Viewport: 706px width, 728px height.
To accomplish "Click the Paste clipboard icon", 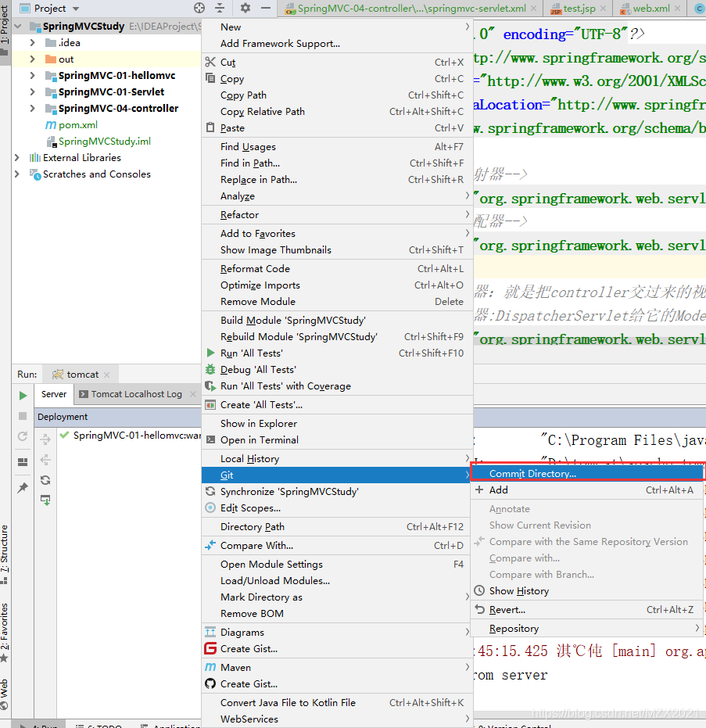I will point(210,127).
